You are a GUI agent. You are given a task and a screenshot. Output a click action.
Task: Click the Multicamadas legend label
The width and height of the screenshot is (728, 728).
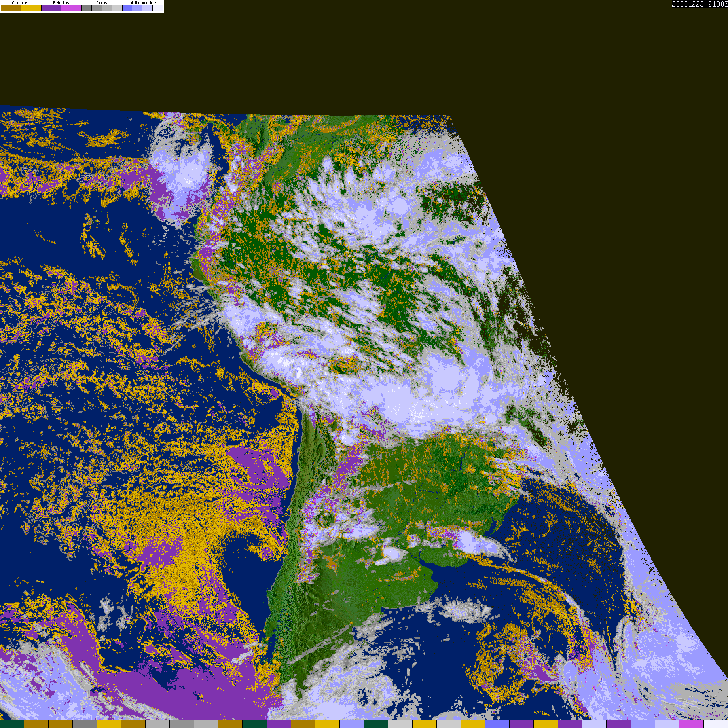(142, 3)
